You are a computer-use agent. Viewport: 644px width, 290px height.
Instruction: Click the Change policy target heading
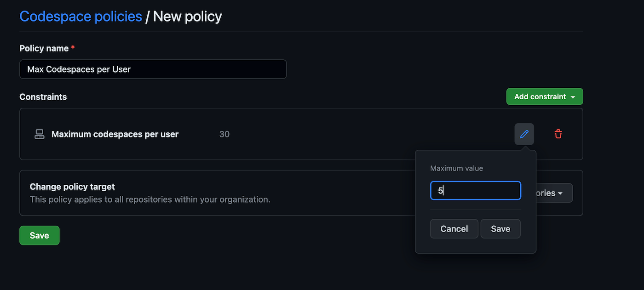click(72, 187)
